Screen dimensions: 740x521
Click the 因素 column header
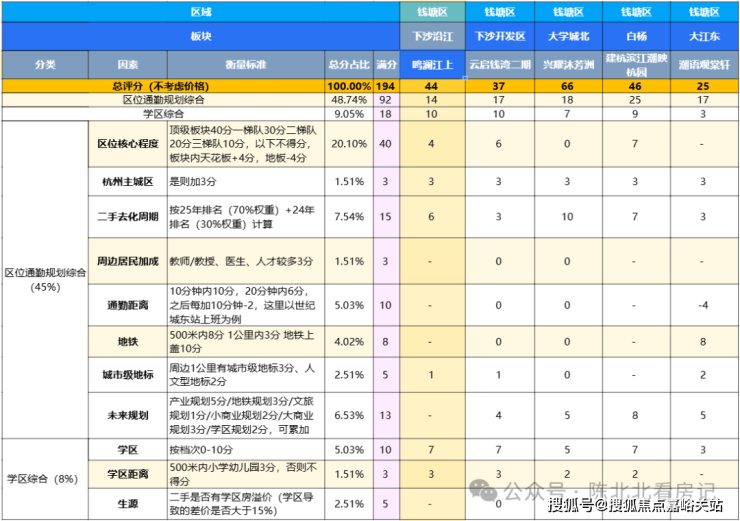point(127,65)
